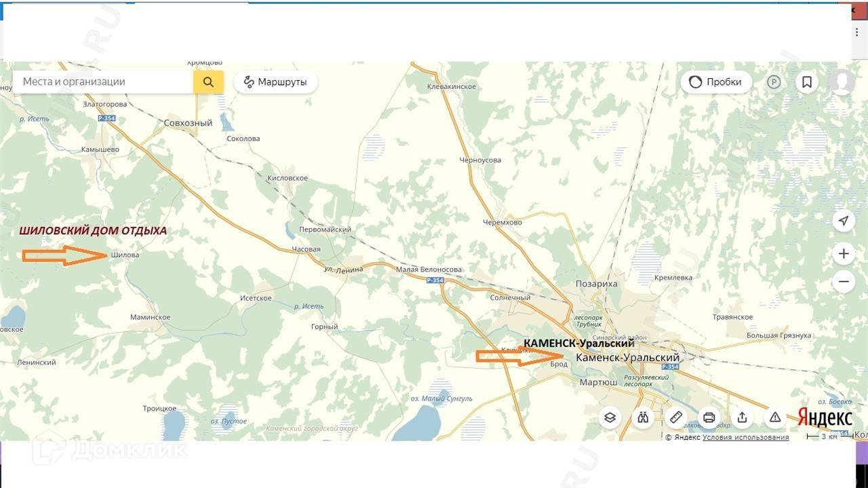The width and height of the screenshot is (868, 488).
Task: Open the Условия использования link
Action: click(x=745, y=438)
